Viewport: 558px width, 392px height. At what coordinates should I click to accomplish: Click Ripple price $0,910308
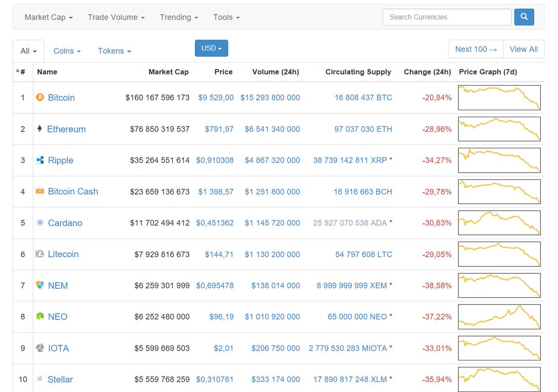tap(215, 160)
